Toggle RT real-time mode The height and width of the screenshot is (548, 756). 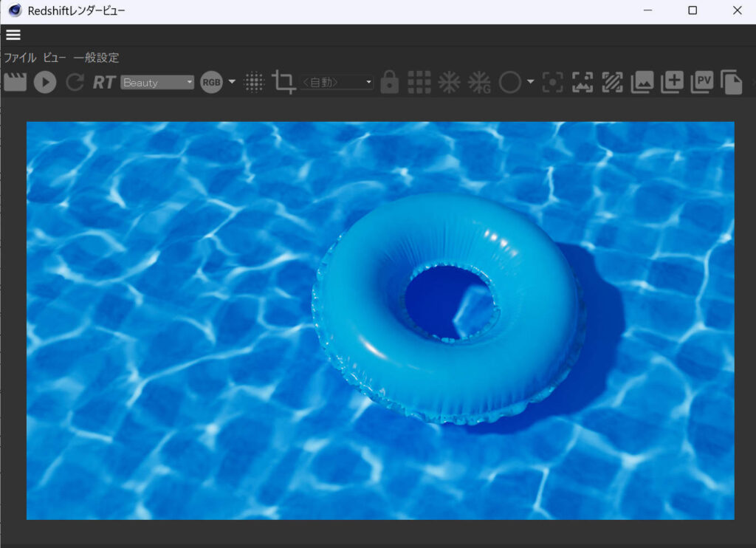(x=103, y=83)
